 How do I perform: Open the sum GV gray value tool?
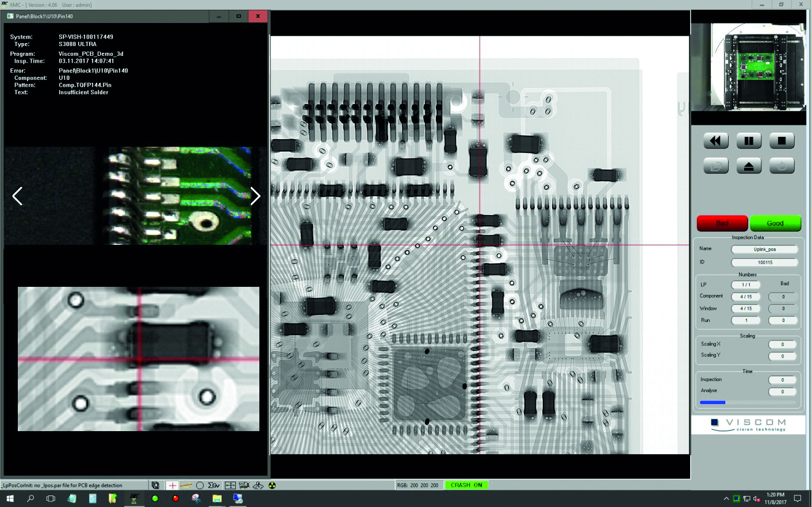pyautogui.click(x=214, y=485)
